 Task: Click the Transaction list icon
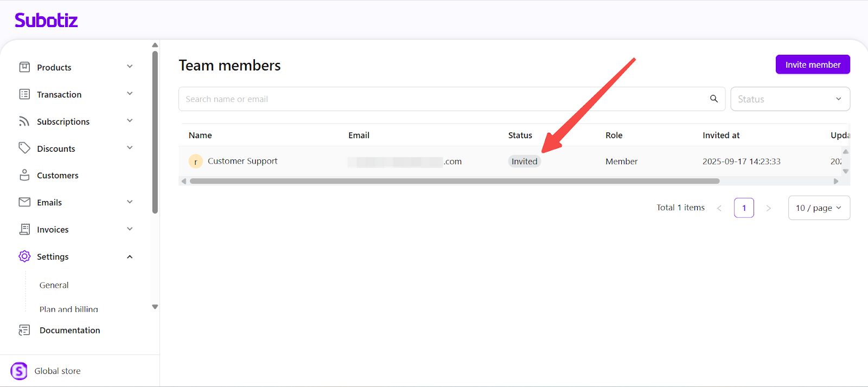(24, 94)
